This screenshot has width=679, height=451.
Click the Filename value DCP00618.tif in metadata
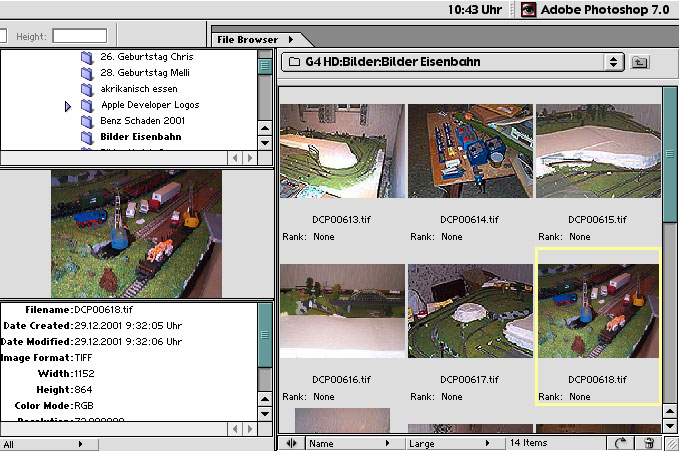tap(103, 310)
